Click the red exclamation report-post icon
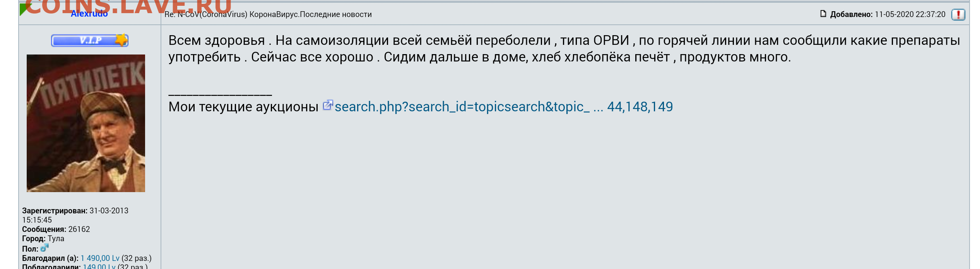980x269 pixels. (958, 15)
